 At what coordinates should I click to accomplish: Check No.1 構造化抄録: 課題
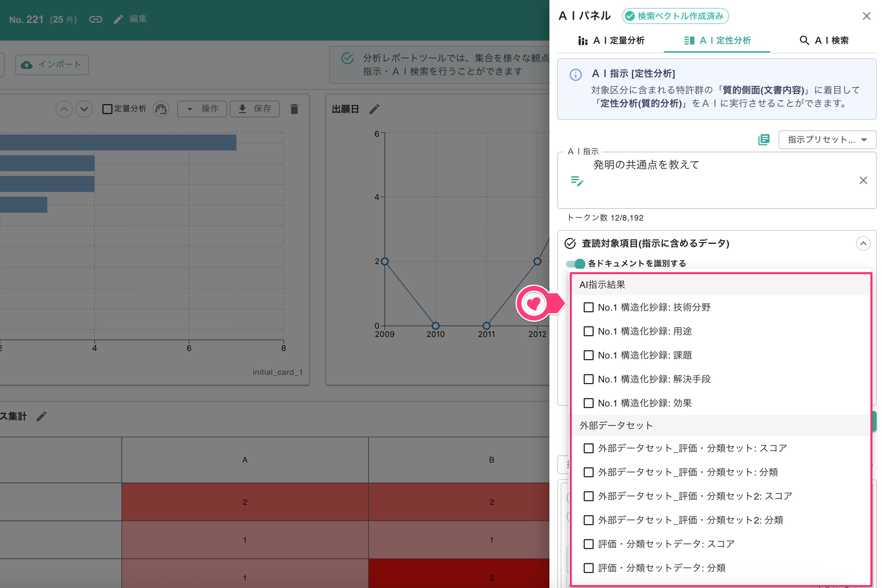pyautogui.click(x=589, y=356)
